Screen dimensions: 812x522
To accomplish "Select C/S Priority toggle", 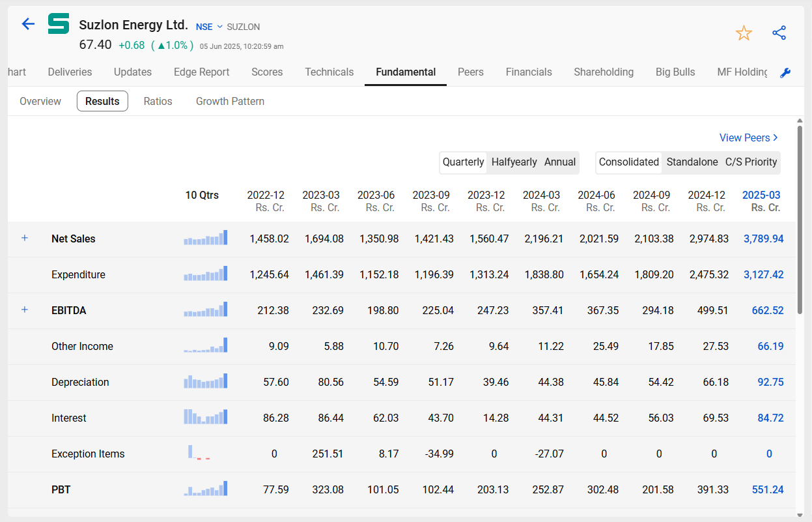I will point(751,162).
